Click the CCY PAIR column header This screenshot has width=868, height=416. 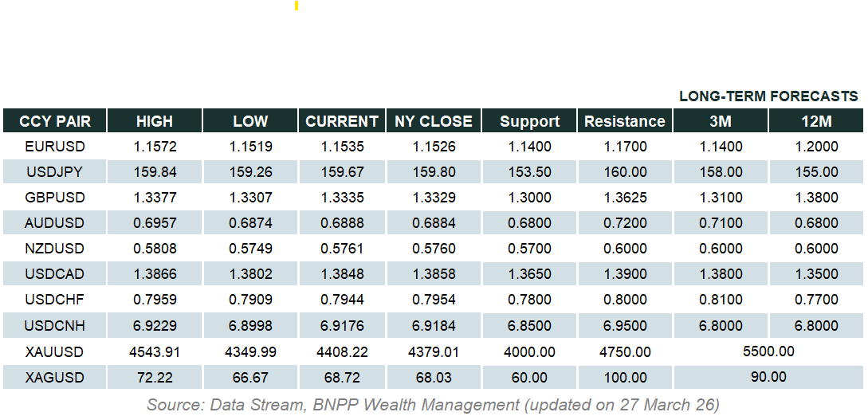click(55, 121)
